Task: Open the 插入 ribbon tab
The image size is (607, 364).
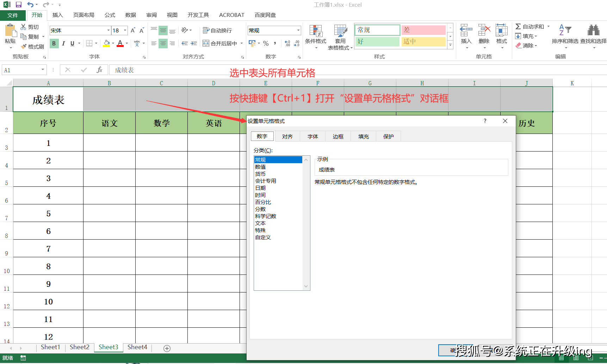Action: (x=57, y=15)
